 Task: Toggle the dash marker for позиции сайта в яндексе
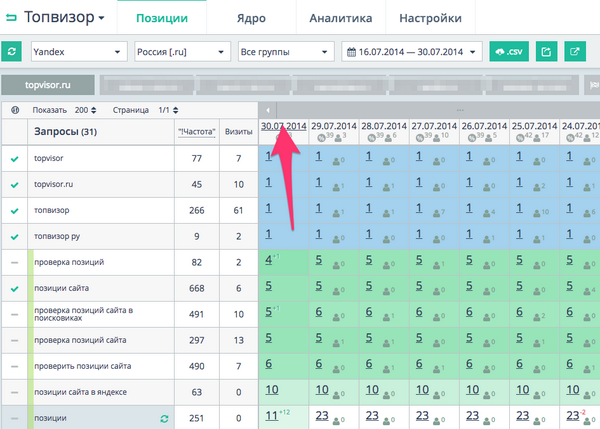tap(15, 393)
